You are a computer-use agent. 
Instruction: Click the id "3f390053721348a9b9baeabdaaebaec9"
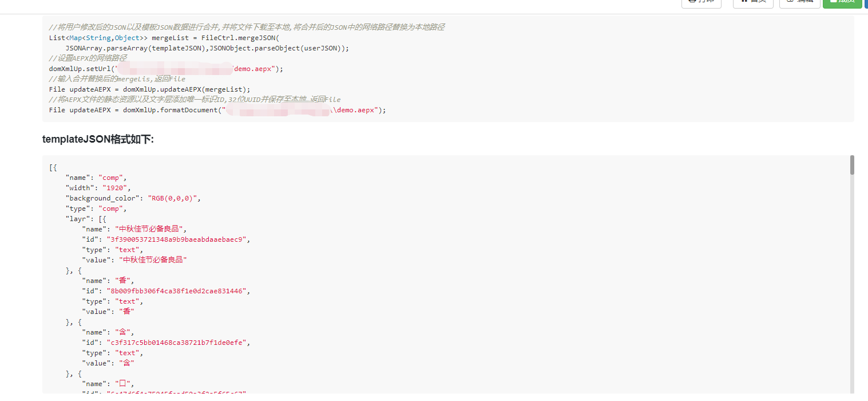coord(176,239)
